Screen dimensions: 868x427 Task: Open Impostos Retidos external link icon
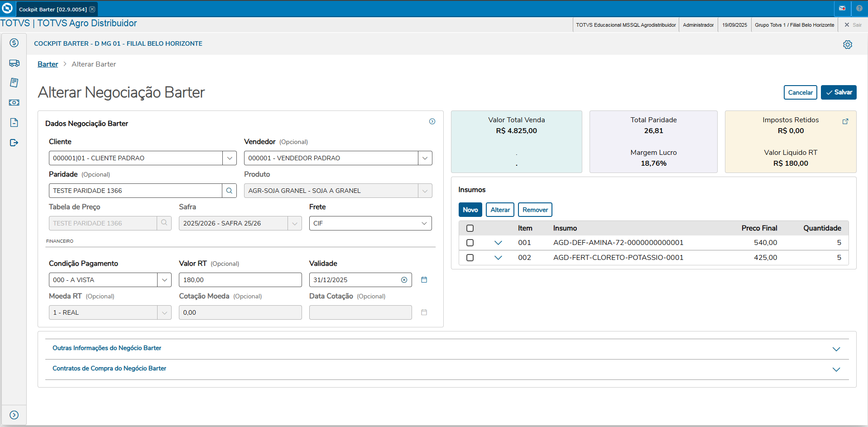[845, 121]
